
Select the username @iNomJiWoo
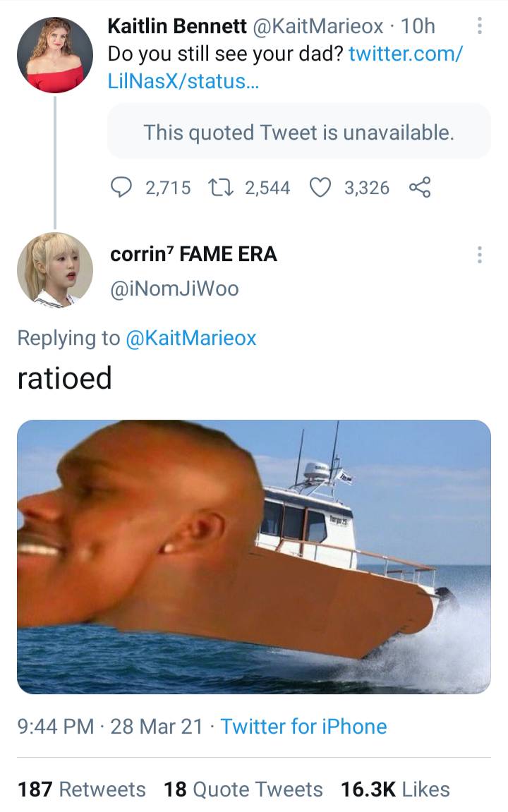coord(174,288)
